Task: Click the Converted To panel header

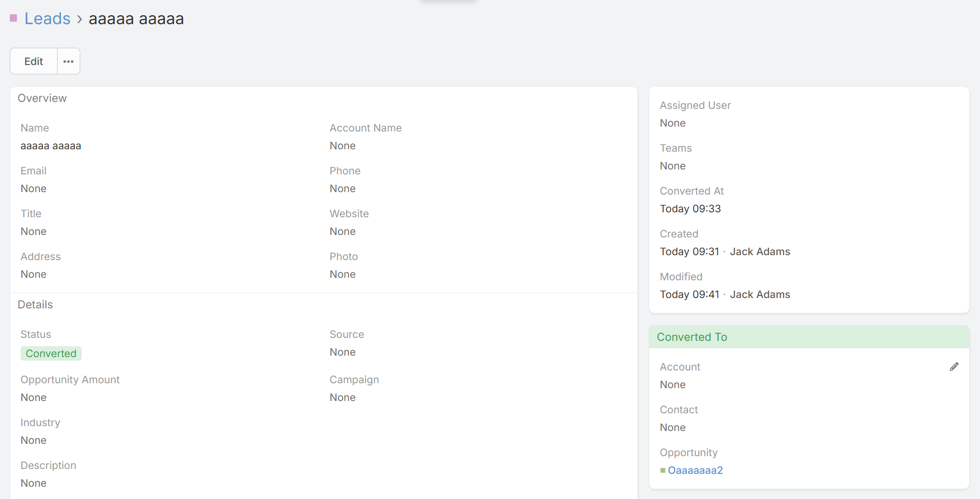Action: coord(692,337)
